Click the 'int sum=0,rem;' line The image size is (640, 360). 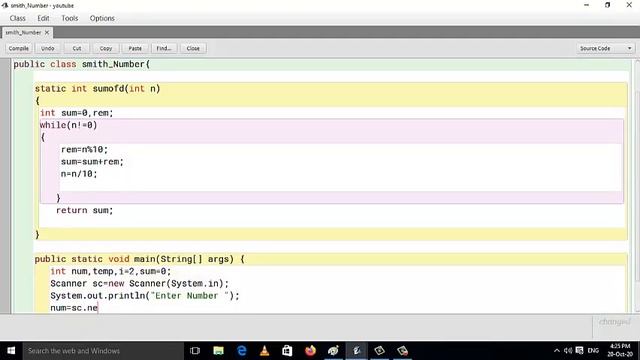(77, 113)
